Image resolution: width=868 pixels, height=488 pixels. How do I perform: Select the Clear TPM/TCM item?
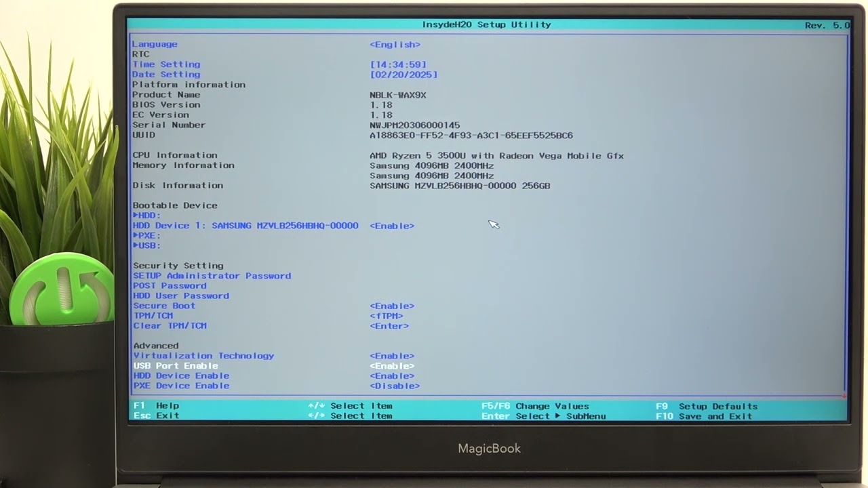point(170,326)
